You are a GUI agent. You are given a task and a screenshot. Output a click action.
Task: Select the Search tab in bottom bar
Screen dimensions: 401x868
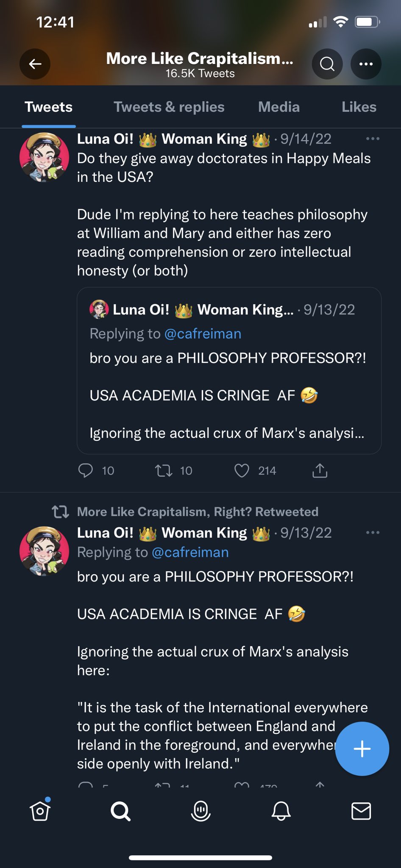tap(120, 811)
